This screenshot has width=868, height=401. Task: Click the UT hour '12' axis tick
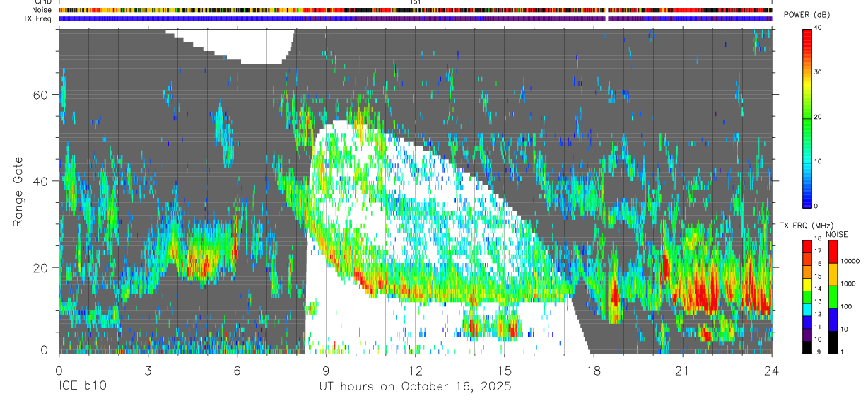point(415,371)
